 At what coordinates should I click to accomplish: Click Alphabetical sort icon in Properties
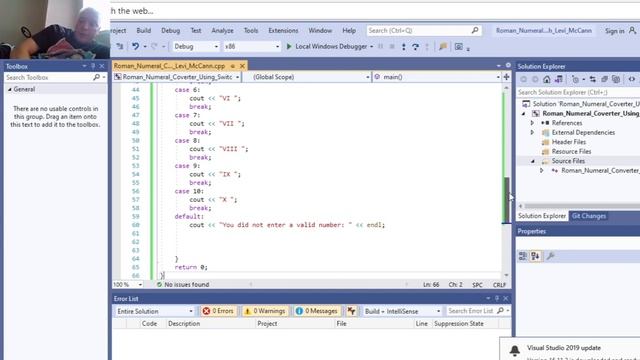pyautogui.click(x=536, y=256)
